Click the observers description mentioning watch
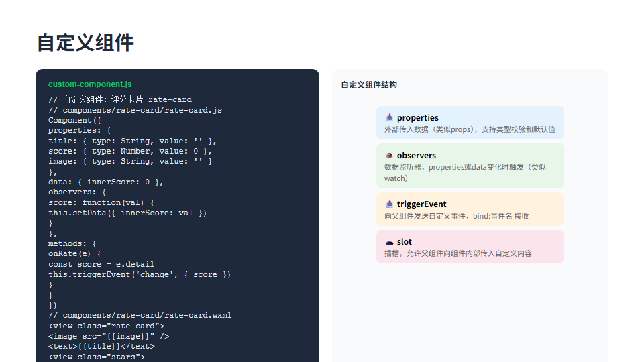 pyautogui.click(x=465, y=173)
